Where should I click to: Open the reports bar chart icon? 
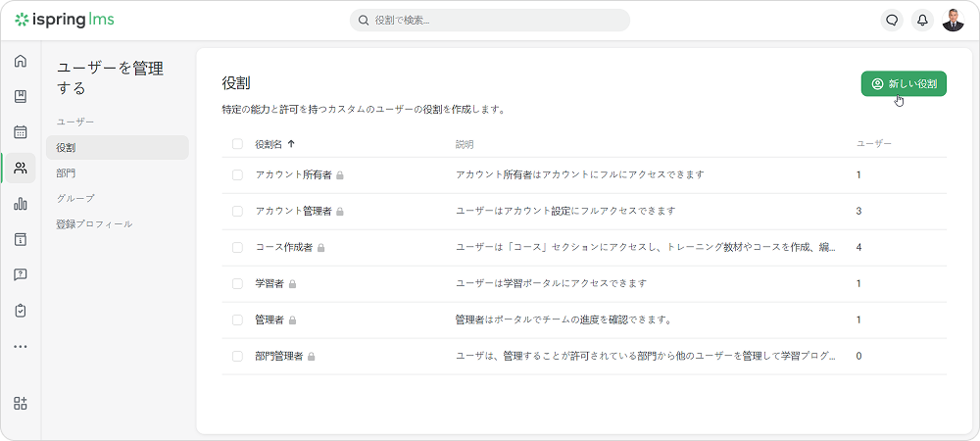point(21,204)
